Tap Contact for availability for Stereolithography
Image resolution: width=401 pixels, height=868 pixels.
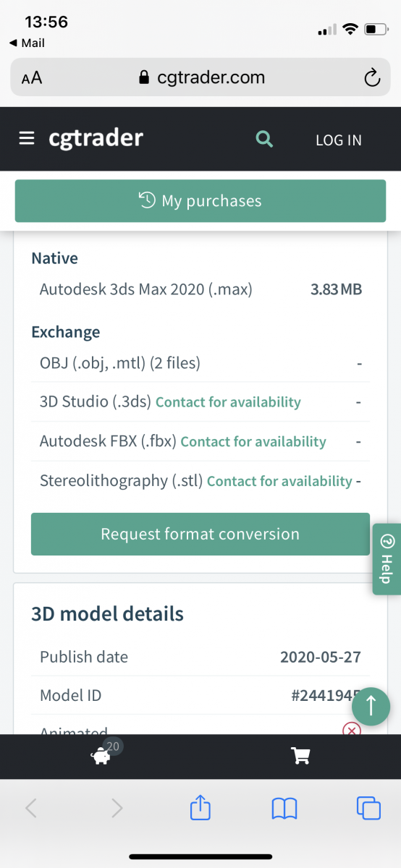click(279, 481)
